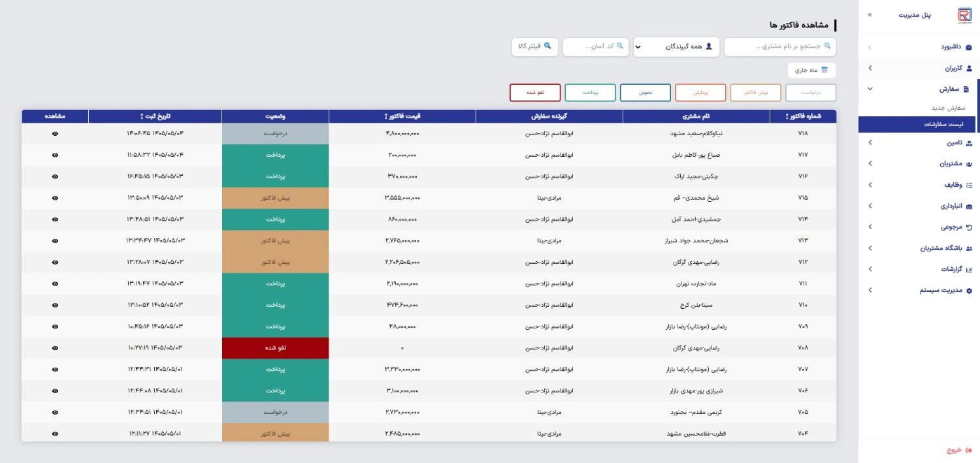This screenshot has height=463, width=980.
Task: Focus the customer name search field
Action: click(780, 47)
